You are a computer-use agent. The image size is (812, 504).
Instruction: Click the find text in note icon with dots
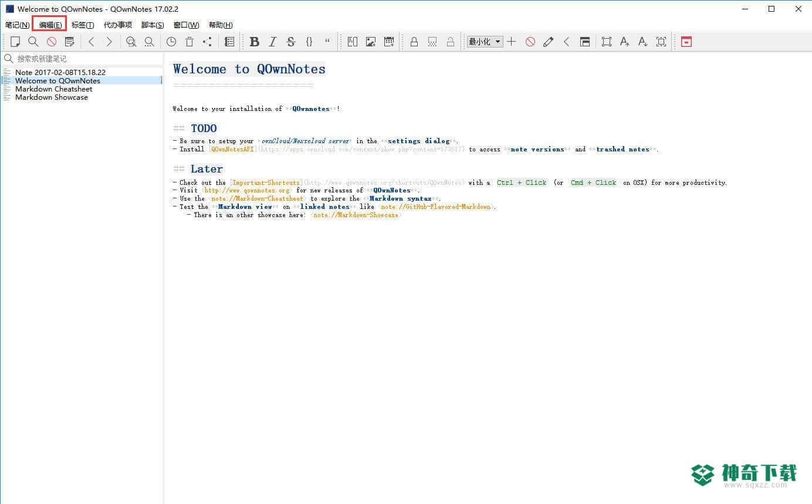point(149,42)
